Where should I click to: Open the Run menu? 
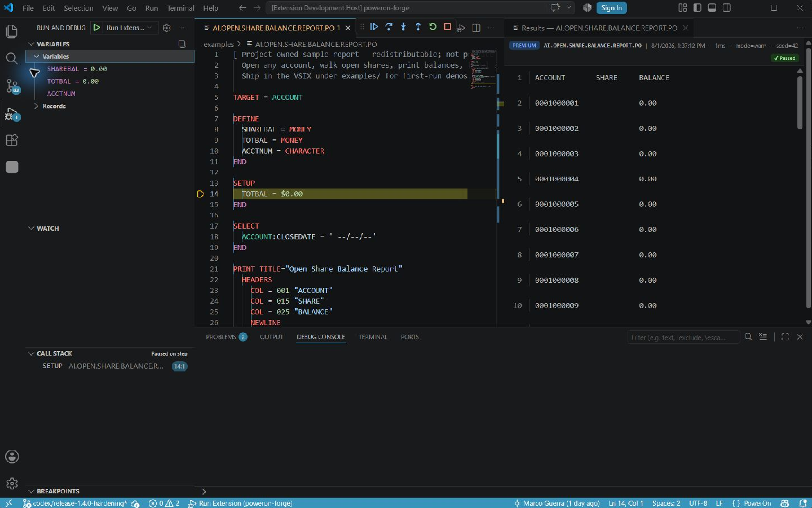click(151, 8)
